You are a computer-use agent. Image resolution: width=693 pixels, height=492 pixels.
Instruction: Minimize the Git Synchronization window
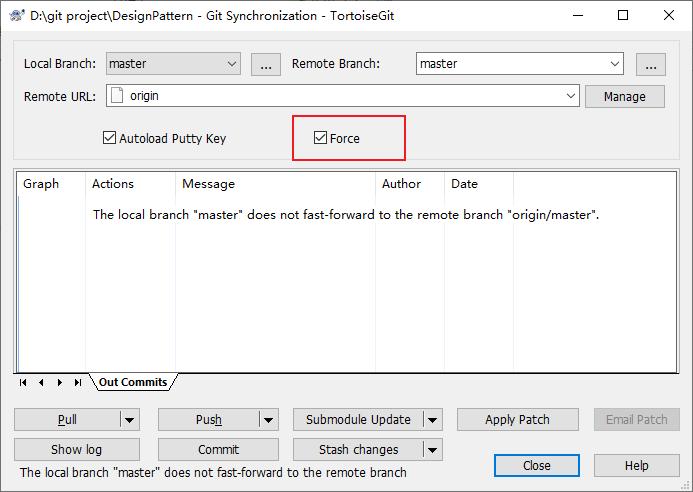578,15
